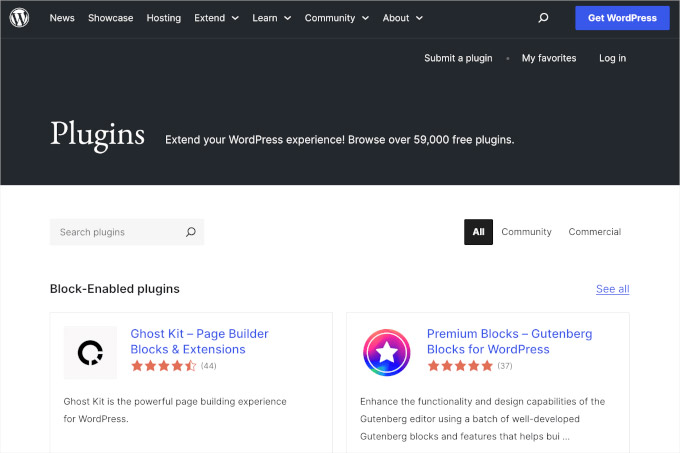Click the Premium Blocks star rating
The width and height of the screenshot is (680, 453).
coord(460,366)
